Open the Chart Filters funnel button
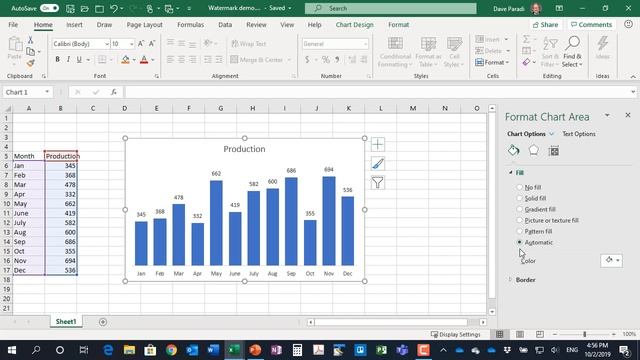Image resolution: width=640 pixels, height=360 pixels. (x=378, y=182)
